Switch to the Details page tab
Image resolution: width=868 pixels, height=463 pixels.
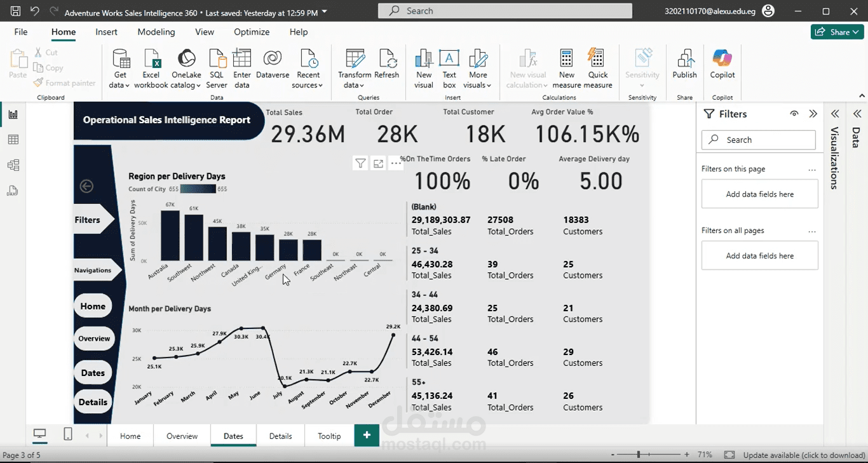pos(280,436)
